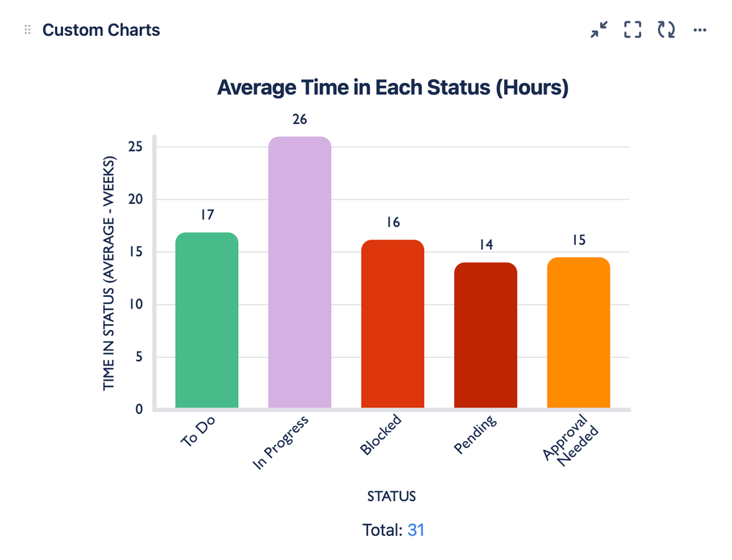732x560 pixels.
Task: Refresh the Custom Charts gadget
Action: click(665, 29)
